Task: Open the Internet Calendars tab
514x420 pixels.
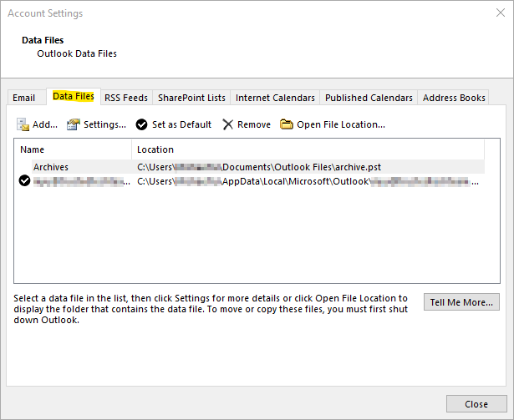Action: (275, 98)
